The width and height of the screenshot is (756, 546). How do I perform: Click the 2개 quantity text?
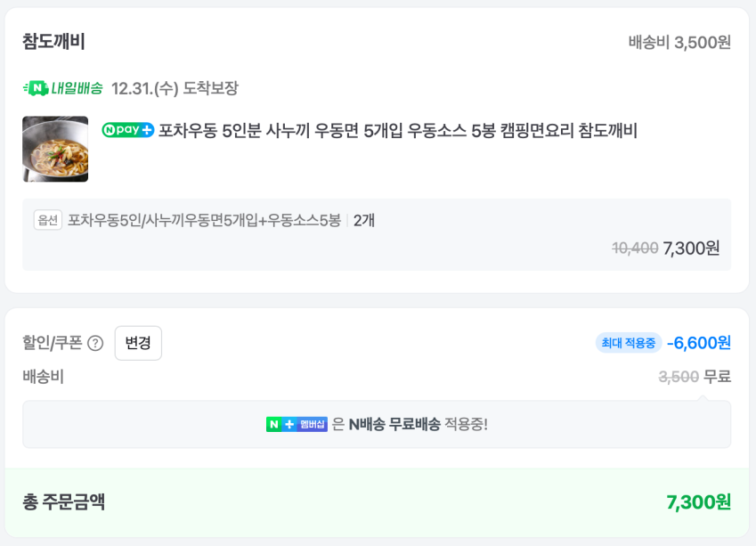coord(364,220)
